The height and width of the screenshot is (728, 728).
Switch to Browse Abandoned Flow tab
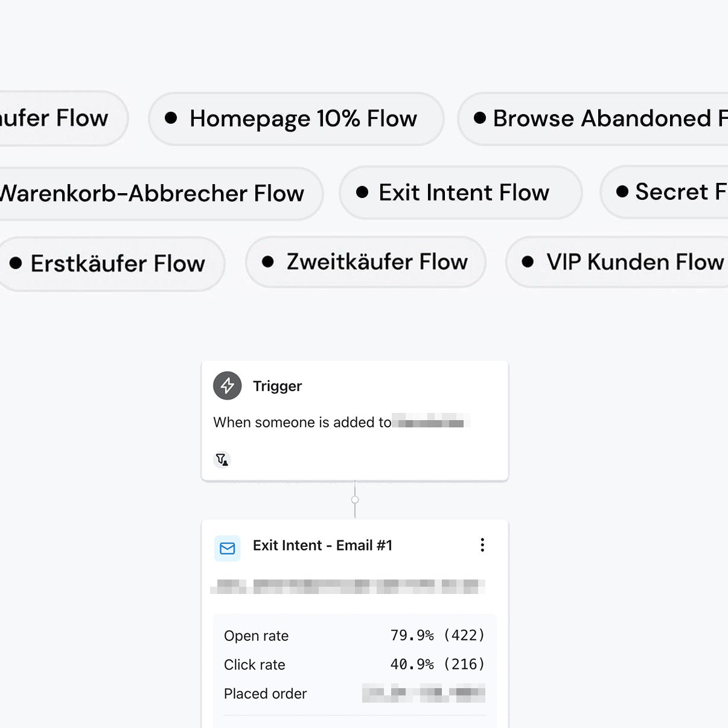(595, 119)
